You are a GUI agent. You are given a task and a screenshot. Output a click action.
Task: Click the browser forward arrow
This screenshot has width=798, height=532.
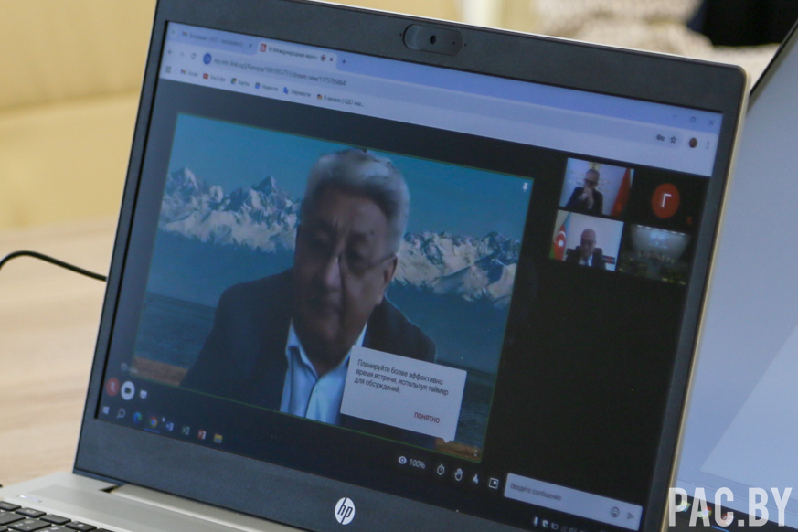[182, 54]
